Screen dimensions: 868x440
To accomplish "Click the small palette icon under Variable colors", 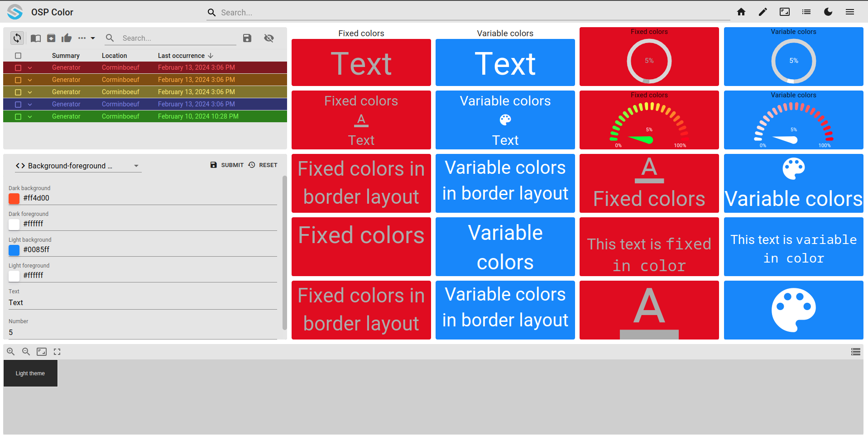I will 505,120.
